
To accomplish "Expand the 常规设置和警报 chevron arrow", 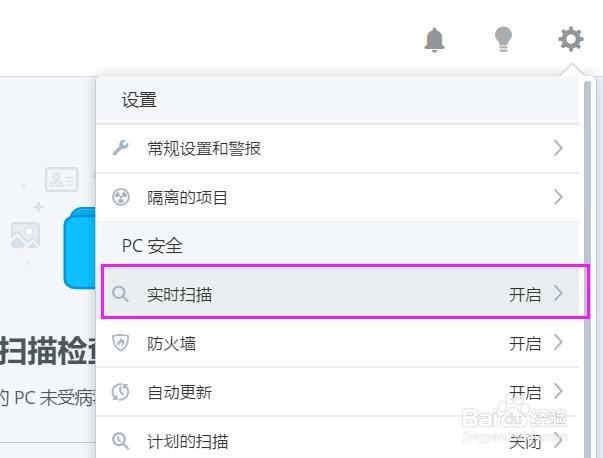I will (558, 148).
